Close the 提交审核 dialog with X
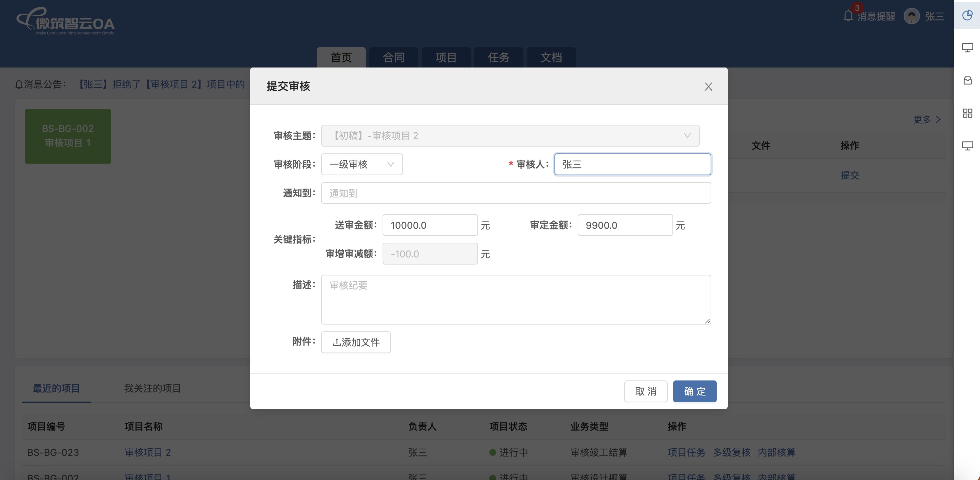 coord(708,87)
